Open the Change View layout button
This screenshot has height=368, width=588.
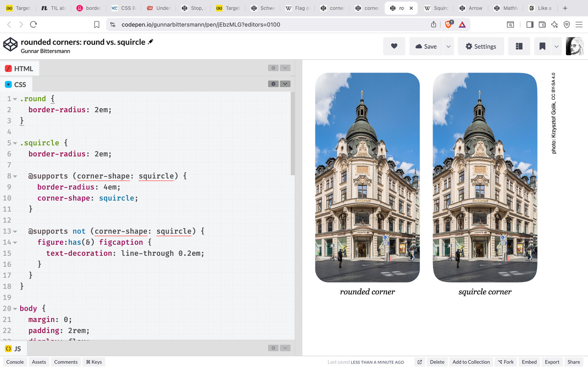(x=519, y=46)
